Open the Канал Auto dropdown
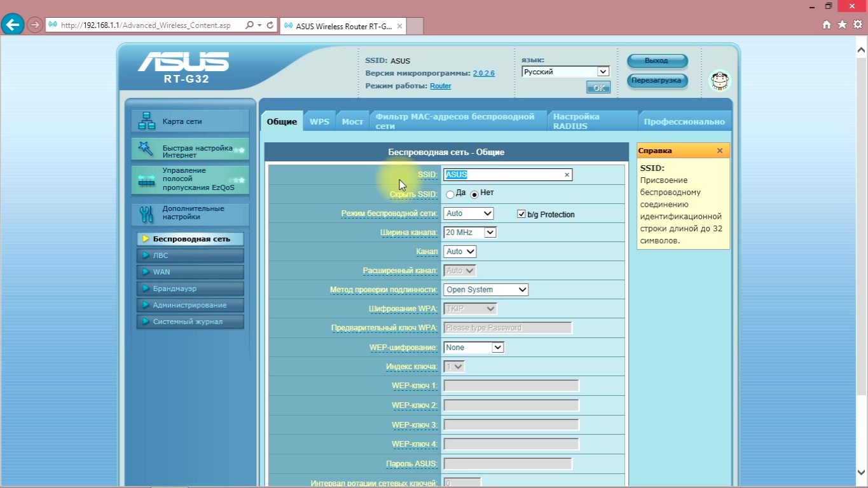The height and width of the screenshot is (488, 868). pos(460,252)
